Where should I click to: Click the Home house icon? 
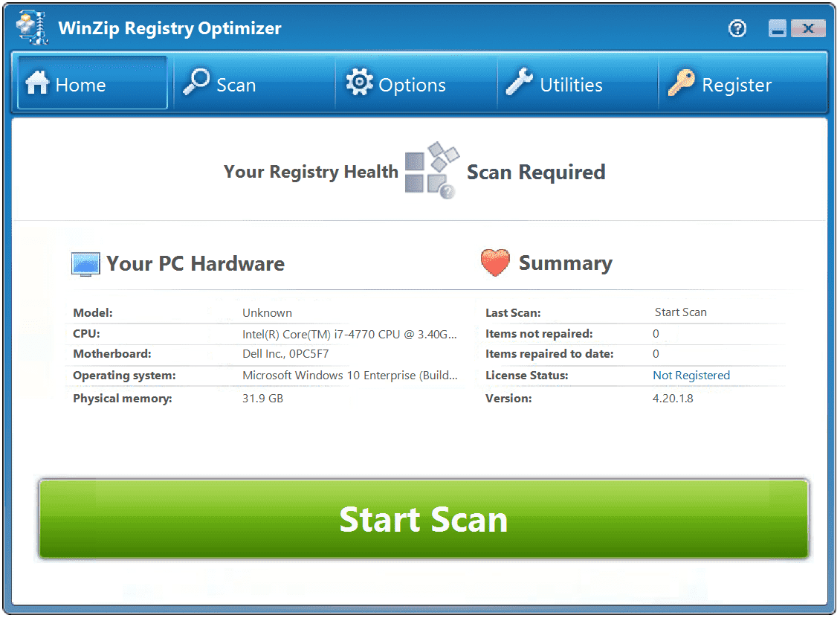[37, 83]
